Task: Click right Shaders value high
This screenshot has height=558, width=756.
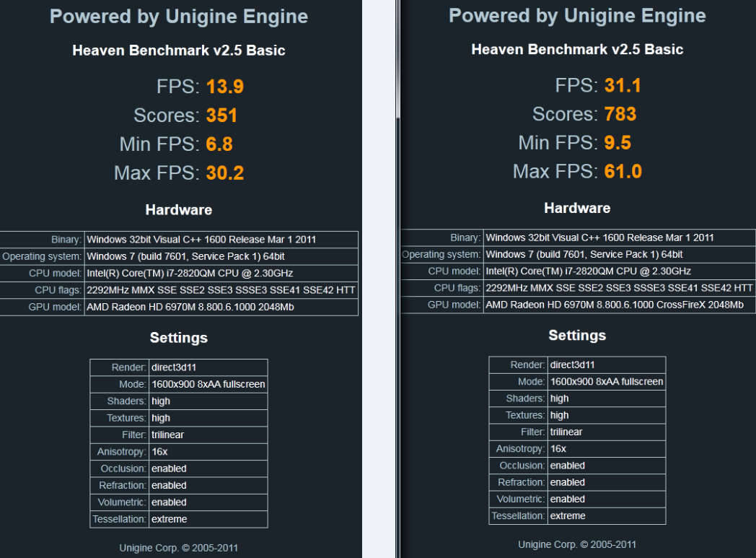Action: [x=607, y=398]
